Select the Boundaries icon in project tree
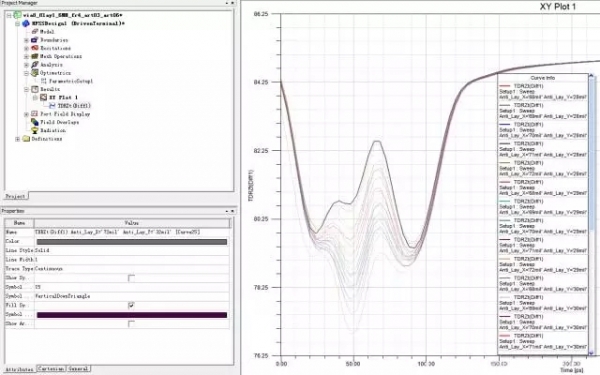Screen dimensions: 600x375 pyautogui.click(x=35, y=40)
